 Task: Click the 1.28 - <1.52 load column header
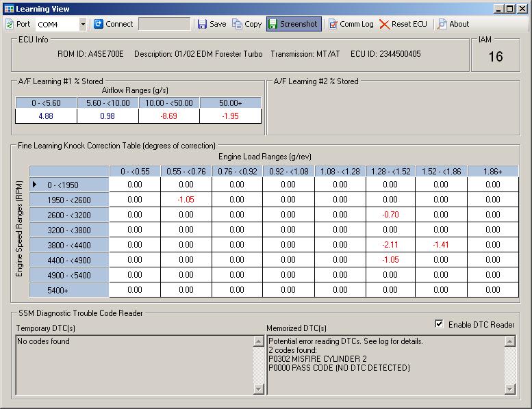(390, 171)
